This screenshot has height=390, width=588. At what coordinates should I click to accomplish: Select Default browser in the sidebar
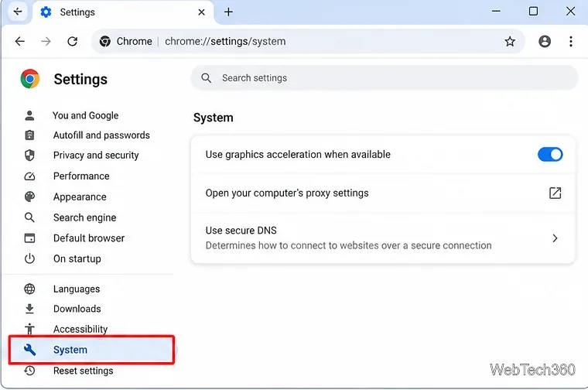click(x=89, y=238)
